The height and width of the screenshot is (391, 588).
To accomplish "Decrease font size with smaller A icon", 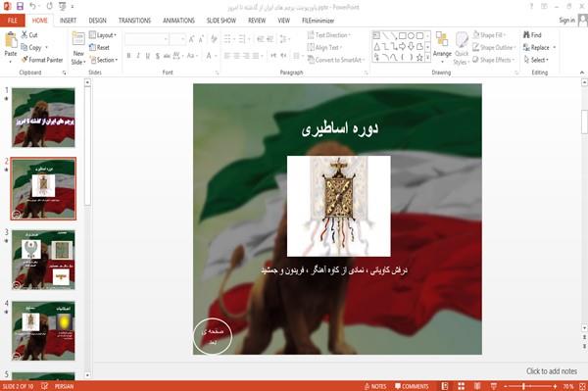I will (201, 39).
